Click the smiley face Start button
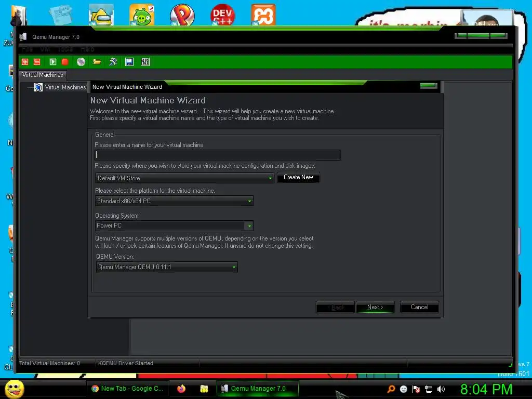Viewport: 532px width, 399px height. click(14, 389)
